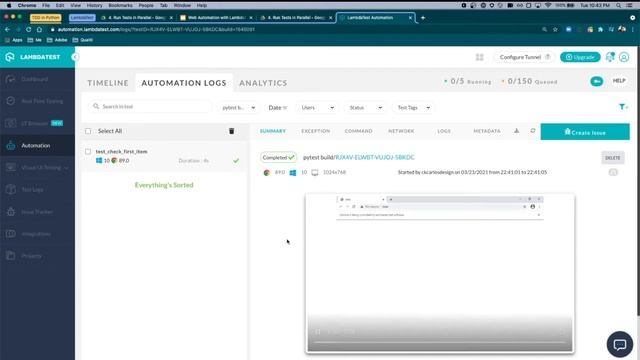
Task: Open the notifications bell icon
Action: (610, 57)
